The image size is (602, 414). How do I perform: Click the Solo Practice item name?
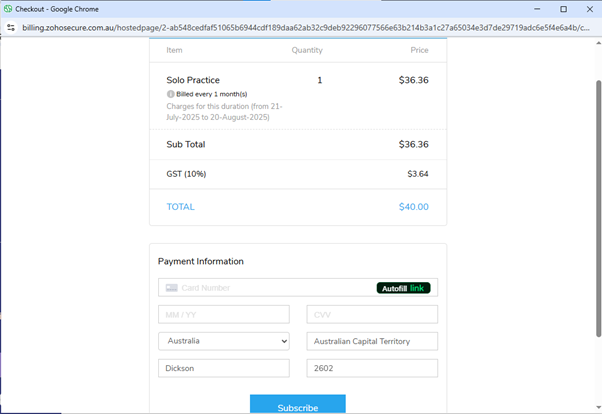[x=193, y=80]
